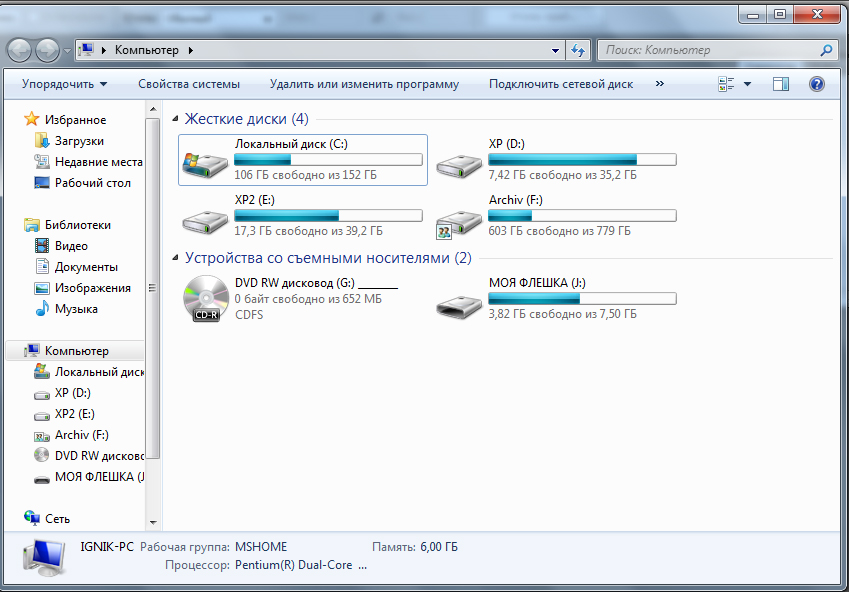The image size is (849, 592).
Task: Click the change view icon
Action: (726, 84)
